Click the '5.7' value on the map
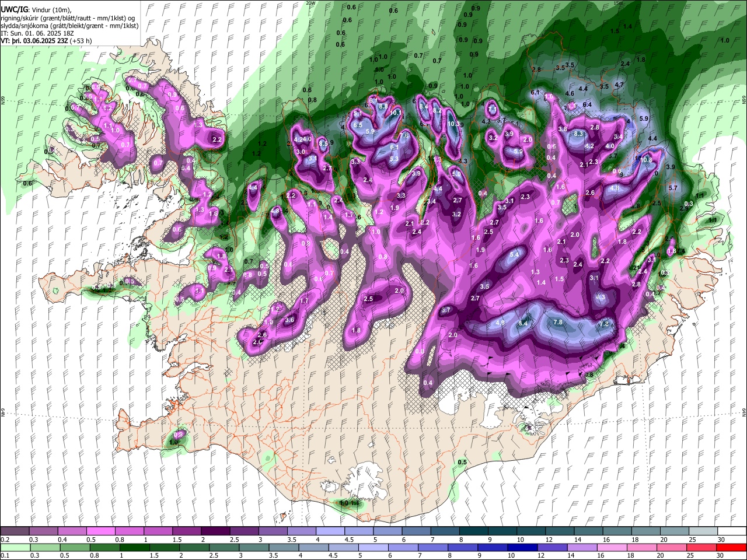 (672, 188)
